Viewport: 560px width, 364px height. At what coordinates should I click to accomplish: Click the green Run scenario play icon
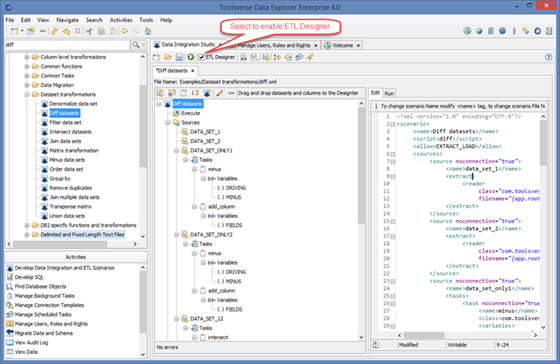pos(191,57)
